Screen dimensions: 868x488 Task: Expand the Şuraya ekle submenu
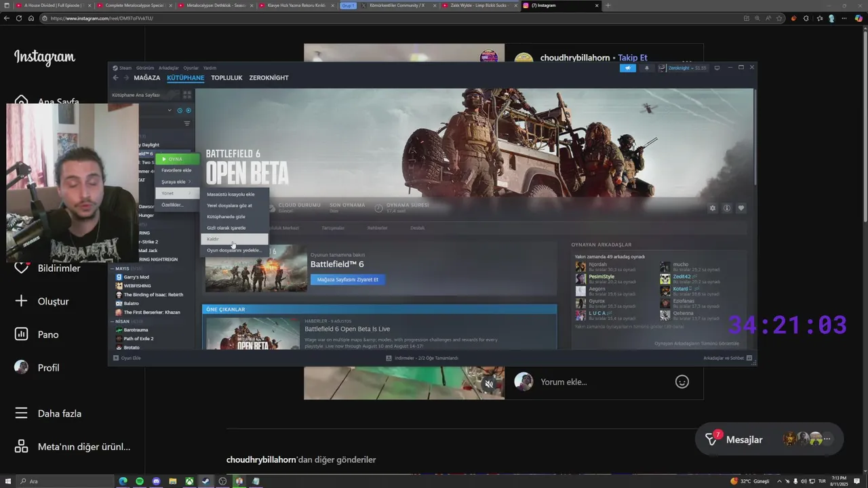tap(178, 182)
